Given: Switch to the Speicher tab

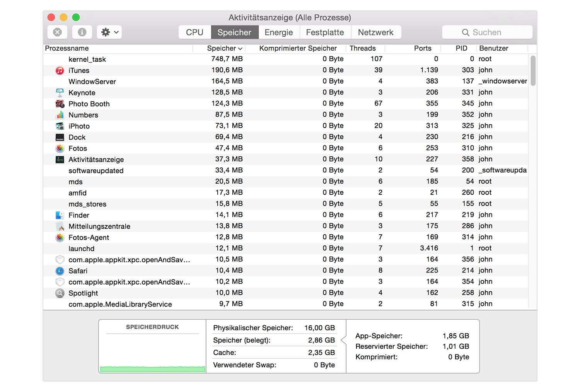Looking at the screenshot, I should [x=234, y=32].
